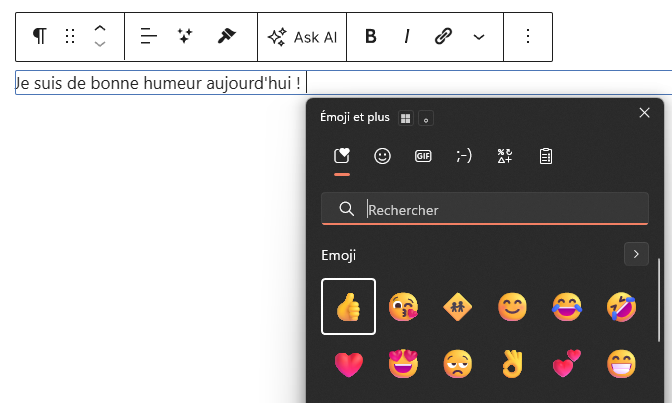Switch to the emoji smiley tab
The image size is (672, 403).
click(382, 156)
